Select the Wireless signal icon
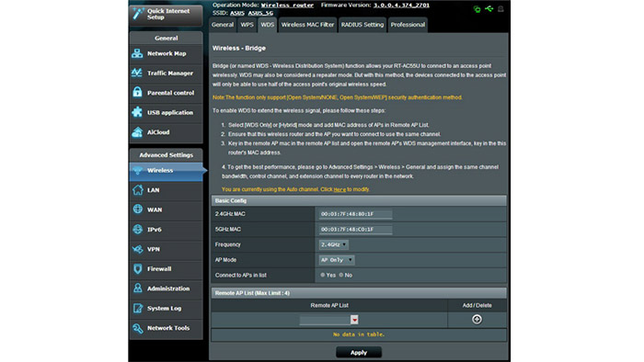The image size is (644, 362). click(138, 171)
